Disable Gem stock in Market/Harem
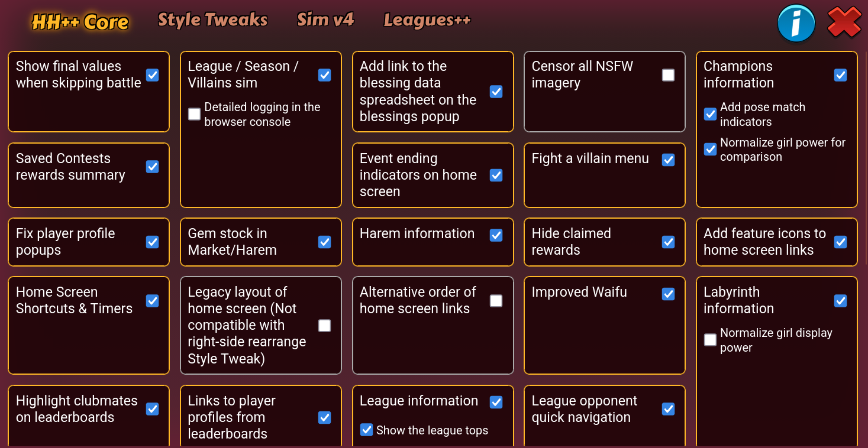This screenshot has width=868, height=448. coord(324,242)
